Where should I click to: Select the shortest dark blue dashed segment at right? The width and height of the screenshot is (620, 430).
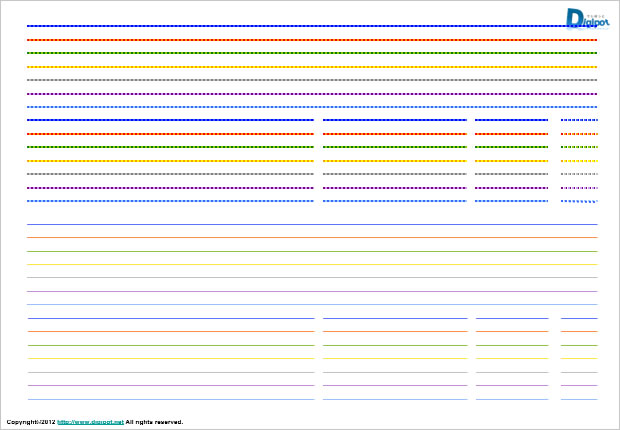coord(579,120)
